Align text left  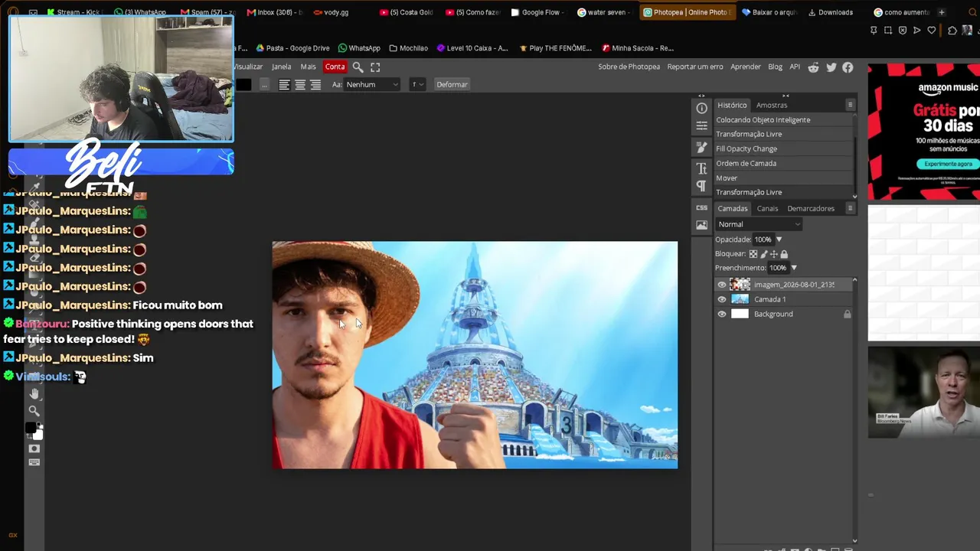tap(284, 85)
